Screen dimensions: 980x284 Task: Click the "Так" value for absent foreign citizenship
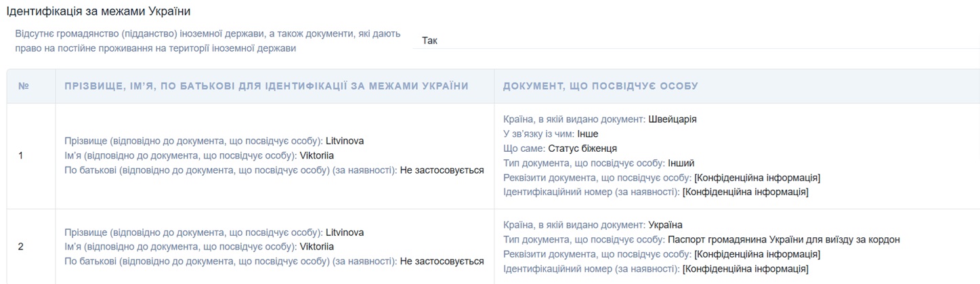[429, 41]
